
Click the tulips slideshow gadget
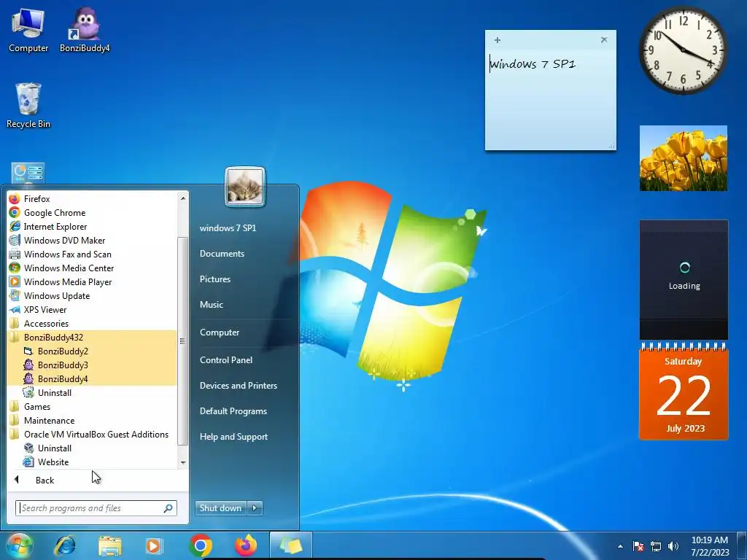683,158
